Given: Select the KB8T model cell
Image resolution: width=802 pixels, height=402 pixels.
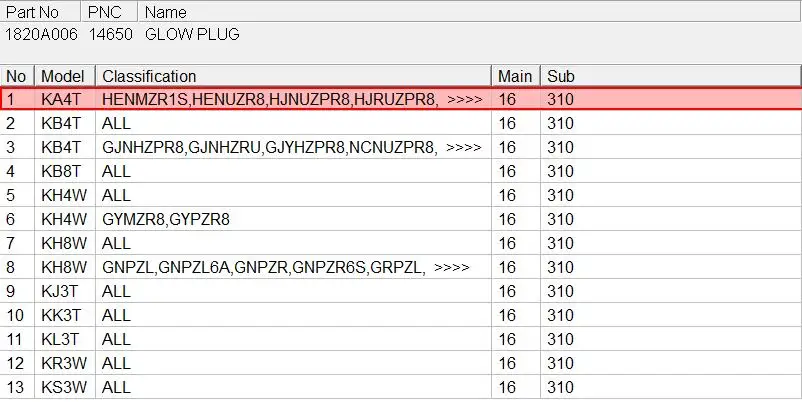Looking at the screenshot, I should 65,171.
